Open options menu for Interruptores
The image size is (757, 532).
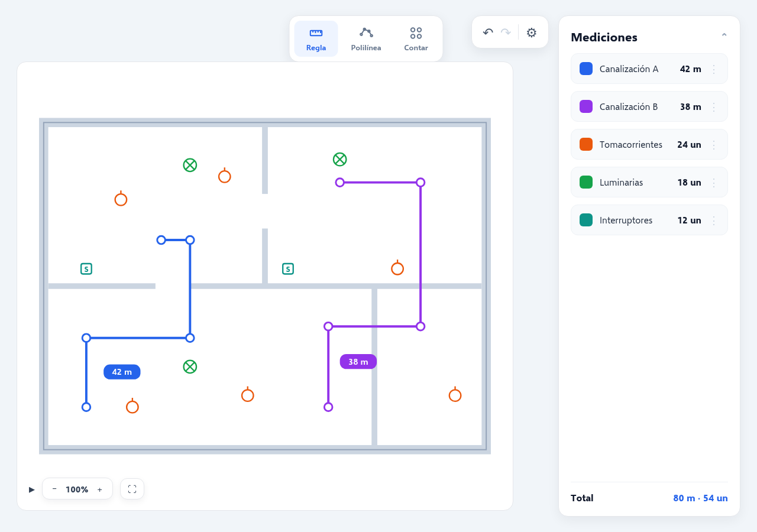pyautogui.click(x=714, y=220)
